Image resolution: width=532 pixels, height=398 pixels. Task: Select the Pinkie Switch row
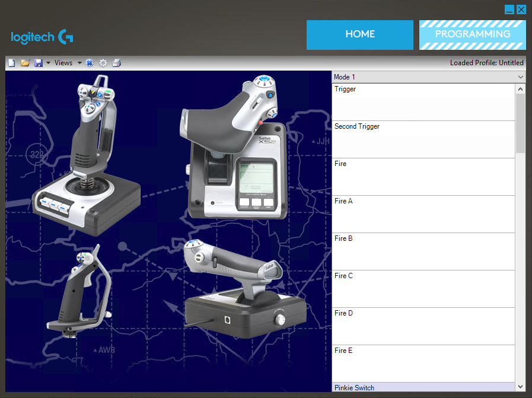tap(423, 387)
